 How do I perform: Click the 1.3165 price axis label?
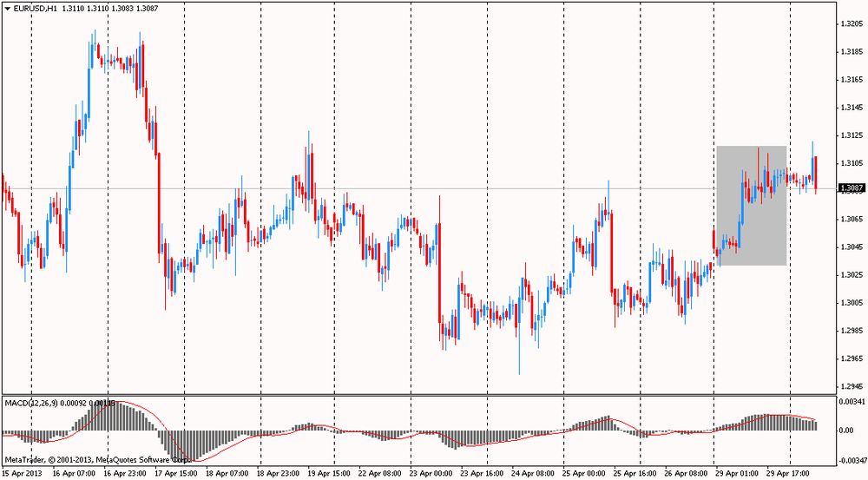[x=851, y=80]
